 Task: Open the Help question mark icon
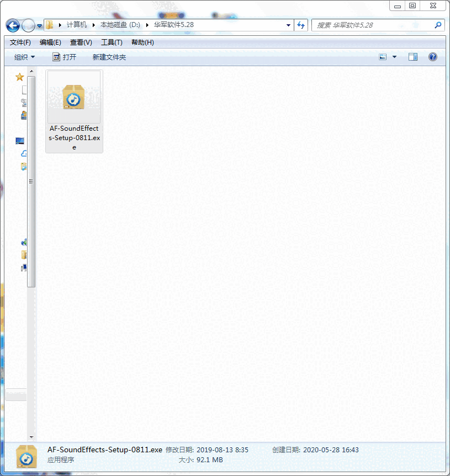pos(433,57)
